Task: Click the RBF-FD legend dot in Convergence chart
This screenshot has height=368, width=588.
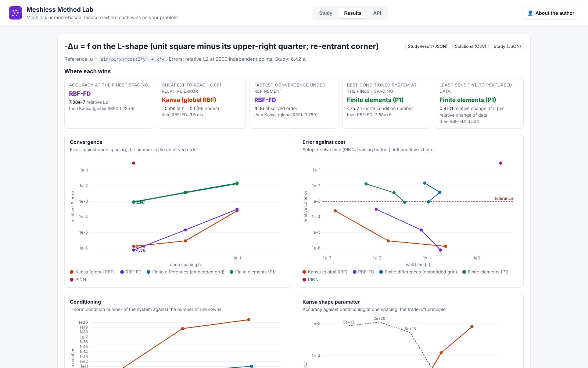Action: (122, 272)
